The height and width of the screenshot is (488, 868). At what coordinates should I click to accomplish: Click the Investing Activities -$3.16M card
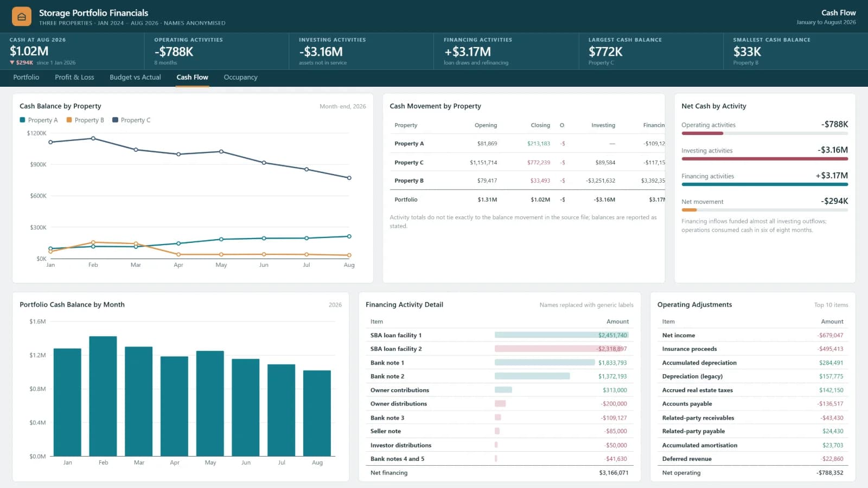(x=361, y=51)
